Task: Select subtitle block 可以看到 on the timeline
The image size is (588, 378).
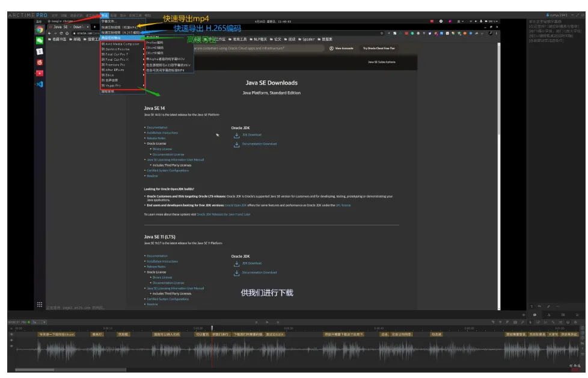Action: coord(203,334)
